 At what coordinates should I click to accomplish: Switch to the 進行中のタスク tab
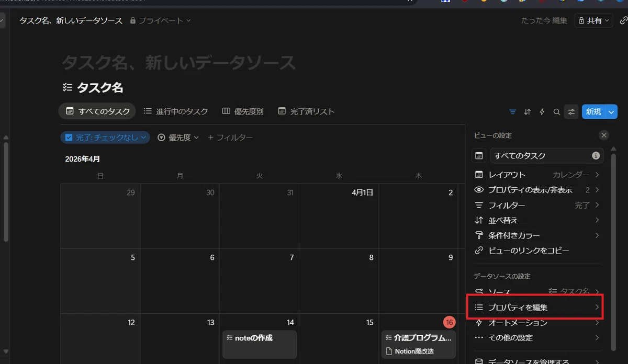pos(176,111)
